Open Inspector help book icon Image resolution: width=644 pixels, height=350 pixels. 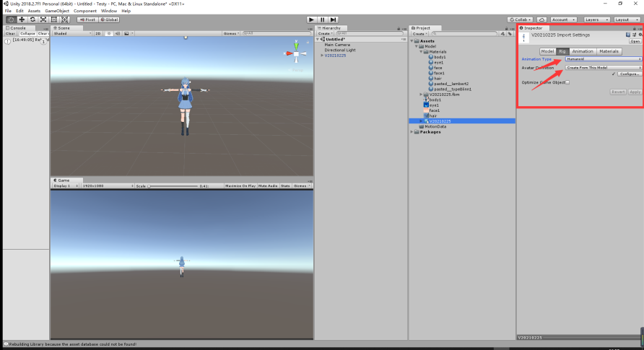point(628,35)
